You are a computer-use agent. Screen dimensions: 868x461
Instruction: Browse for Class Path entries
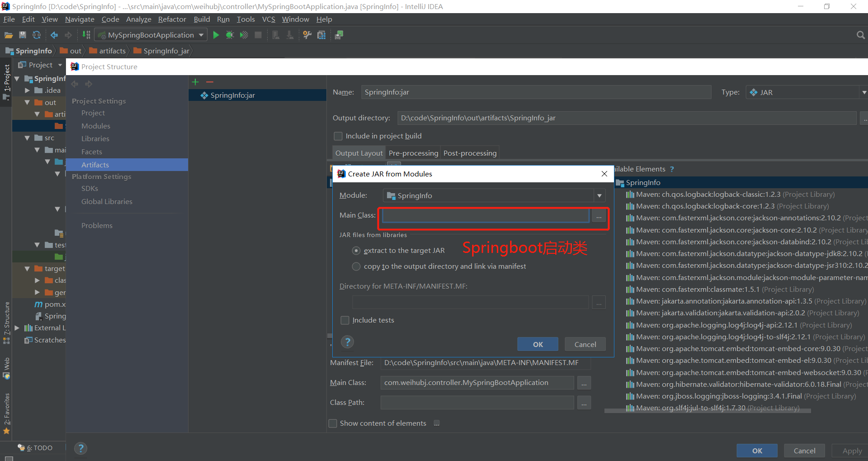(x=584, y=403)
